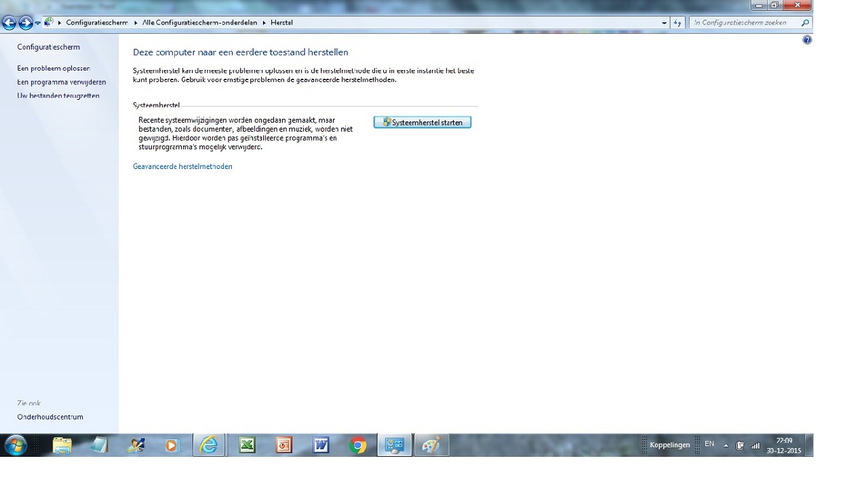This screenshot has height=488, width=868.
Task: Open Internet Explorer from the taskbar
Action: click(x=209, y=445)
